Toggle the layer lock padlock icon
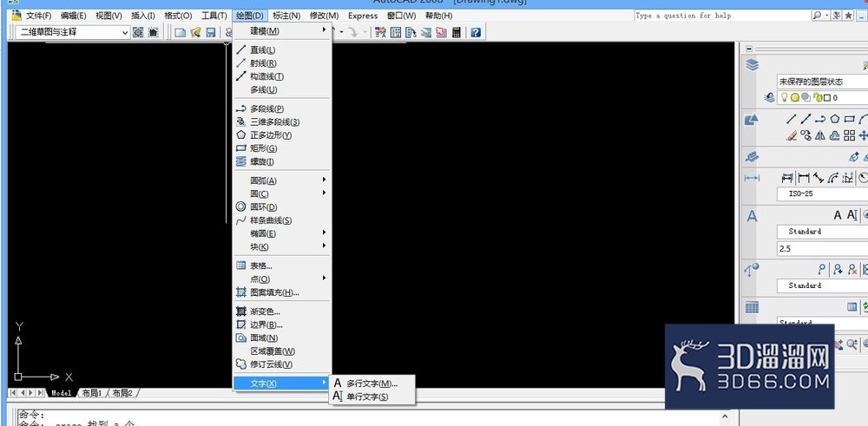The image size is (868, 426). pyautogui.click(x=819, y=97)
